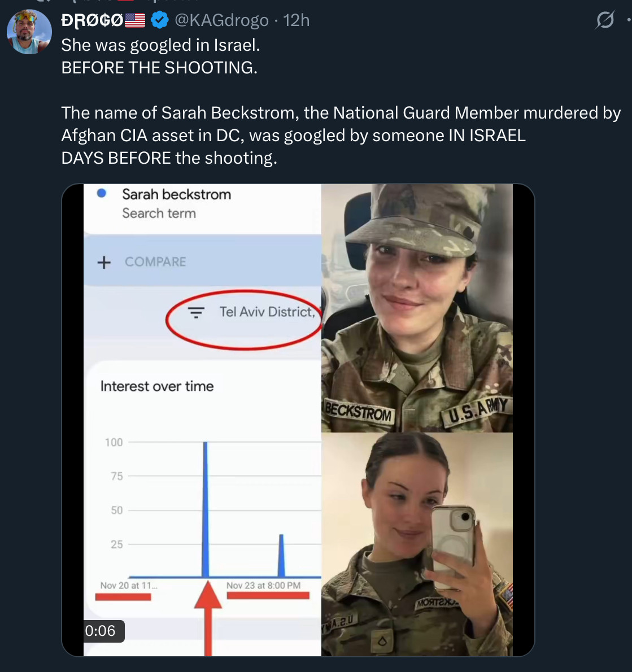Click the smaller blue spike on the chart

pos(281,556)
